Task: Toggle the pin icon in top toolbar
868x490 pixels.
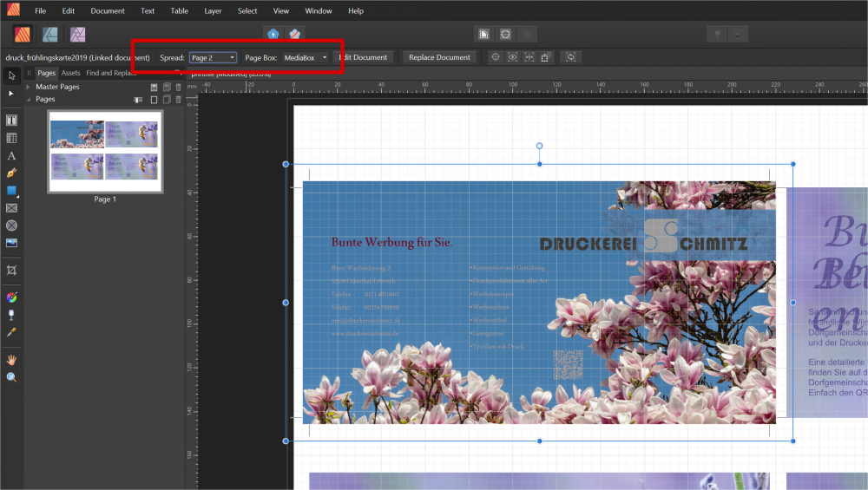Action: click(x=718, y=35)
